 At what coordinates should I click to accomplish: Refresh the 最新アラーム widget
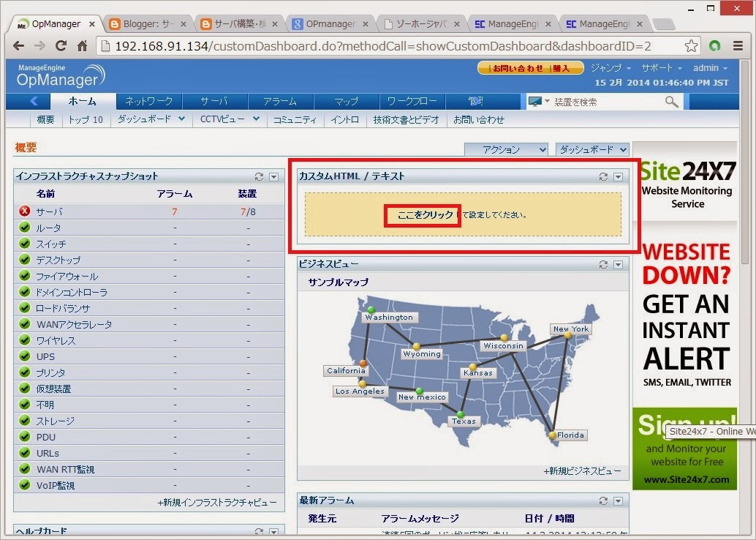point(603,501)
